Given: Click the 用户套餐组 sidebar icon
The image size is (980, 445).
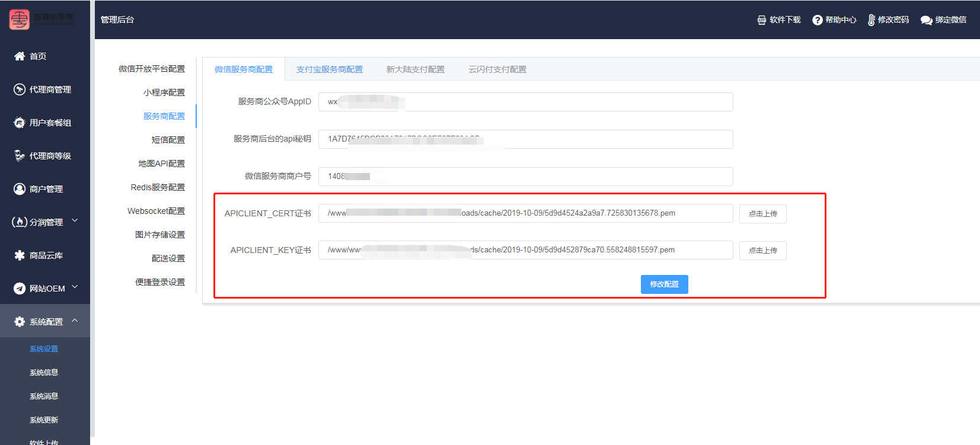Looking at the screenshot, I should tap(20, 123).
